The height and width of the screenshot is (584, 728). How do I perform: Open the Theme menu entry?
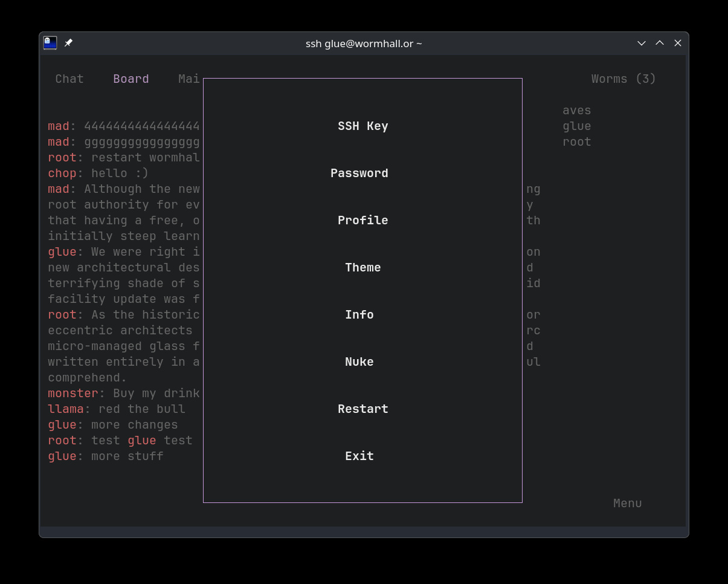coord(362,267)
